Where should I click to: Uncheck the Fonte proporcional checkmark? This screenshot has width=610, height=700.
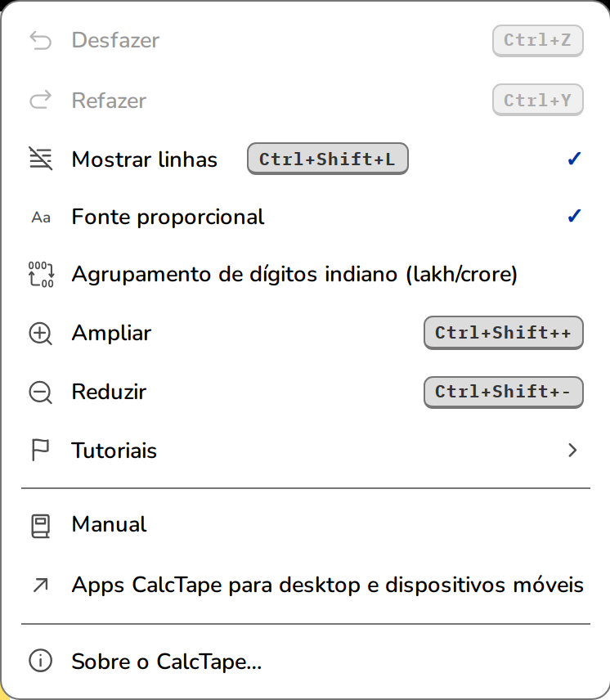click(x=574, y=216)
